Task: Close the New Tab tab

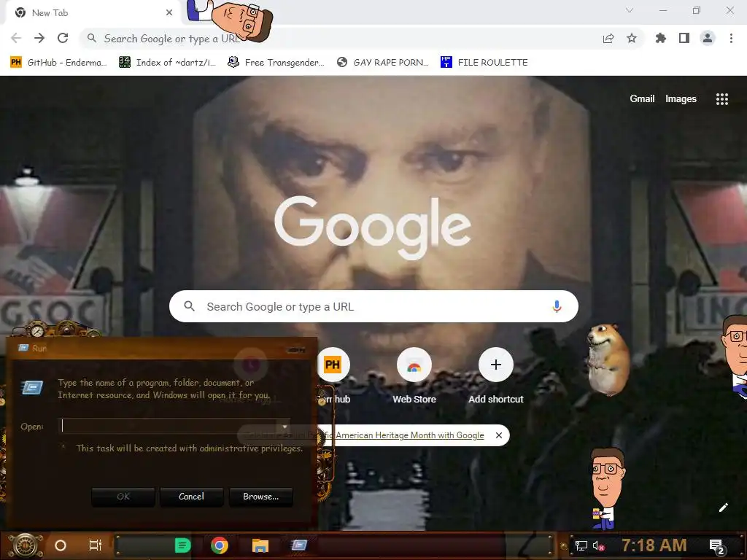Action: point(169,13)
